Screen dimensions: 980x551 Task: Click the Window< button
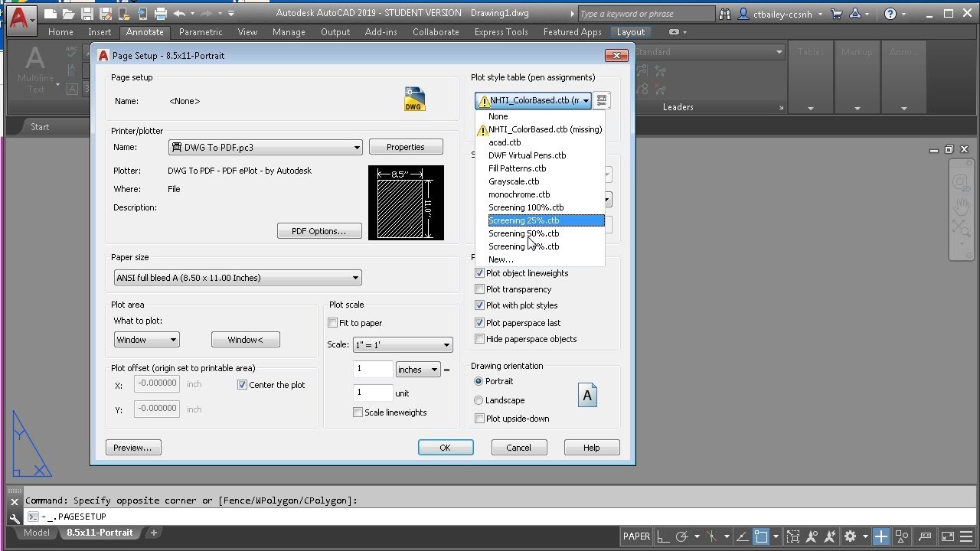click(245, 340)
